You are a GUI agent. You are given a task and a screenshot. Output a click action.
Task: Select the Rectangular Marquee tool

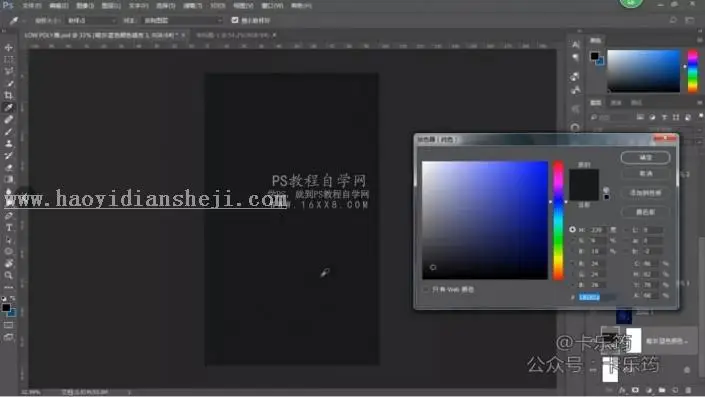9,59
